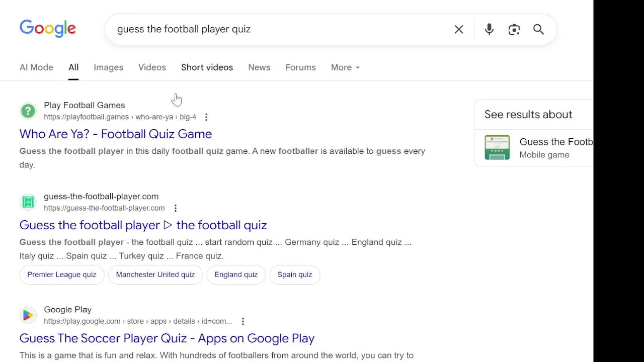Open options menu for guess-the-football-player.com result
This screenshot has width=644, height=362.
pyautogui.click(x=175, y=208)
